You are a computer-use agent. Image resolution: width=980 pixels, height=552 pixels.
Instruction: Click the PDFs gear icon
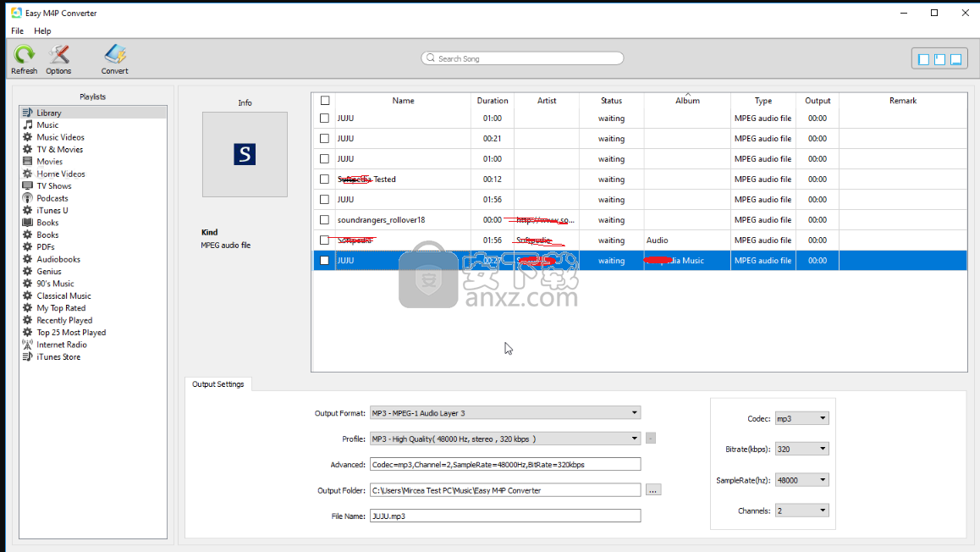27,247
